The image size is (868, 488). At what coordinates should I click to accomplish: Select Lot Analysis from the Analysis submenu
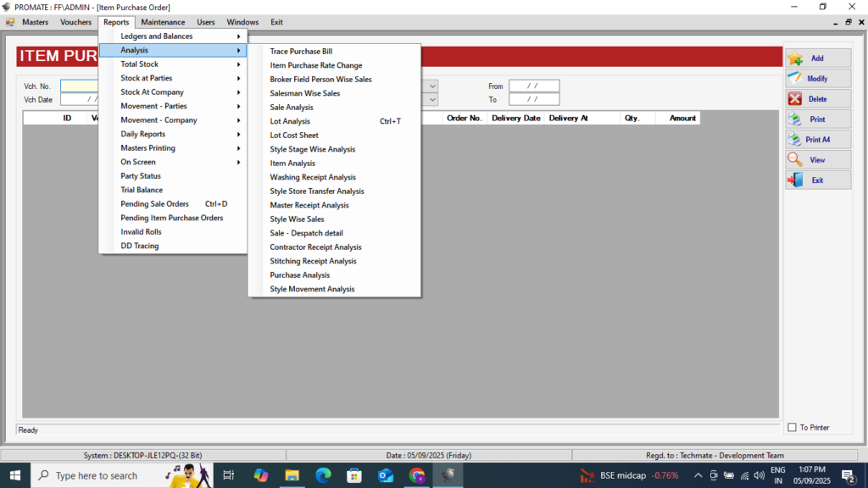point(290,121)
